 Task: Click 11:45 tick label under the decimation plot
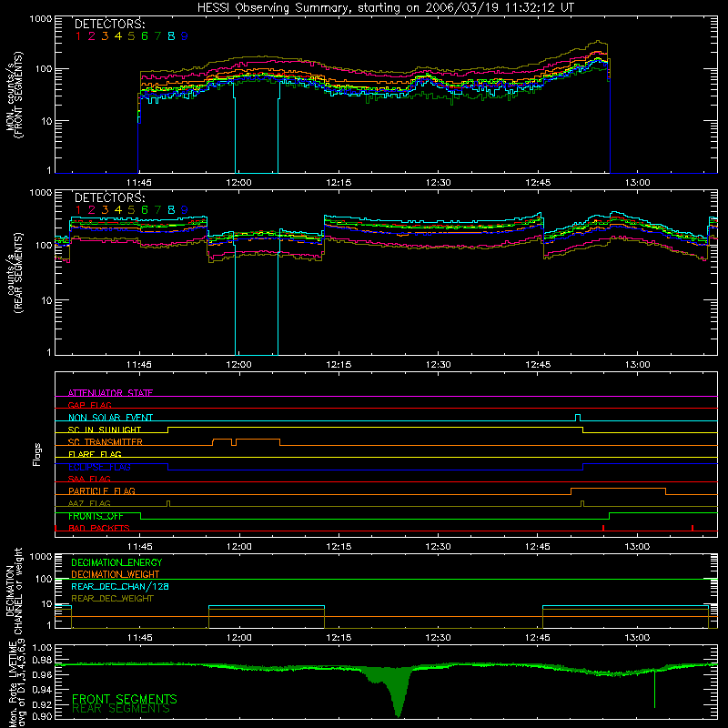pos(139,638)
